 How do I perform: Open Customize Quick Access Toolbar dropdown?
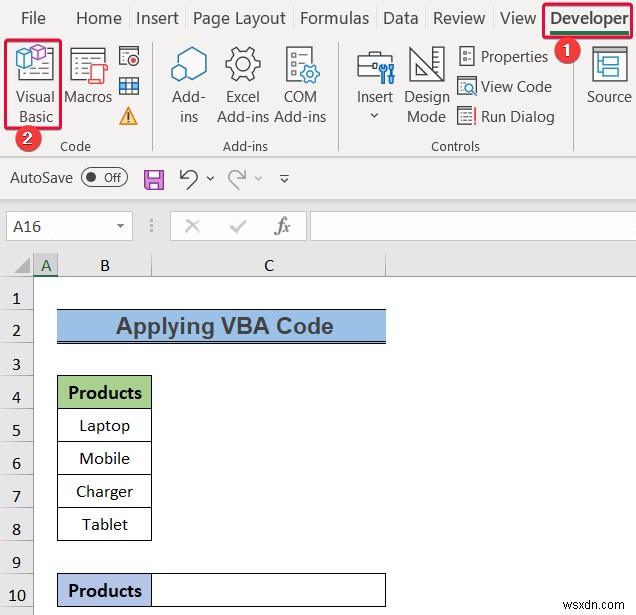pyautogui.click(x=284, y=178)
